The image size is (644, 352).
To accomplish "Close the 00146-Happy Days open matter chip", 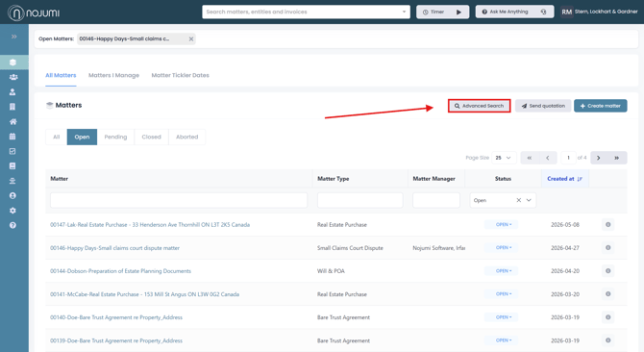I will [191, 39].
